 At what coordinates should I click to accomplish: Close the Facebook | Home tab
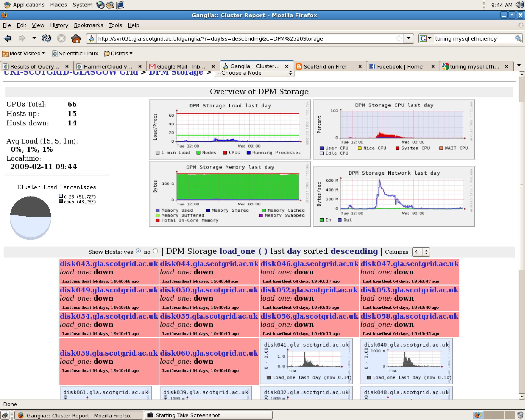pos(433,66)
